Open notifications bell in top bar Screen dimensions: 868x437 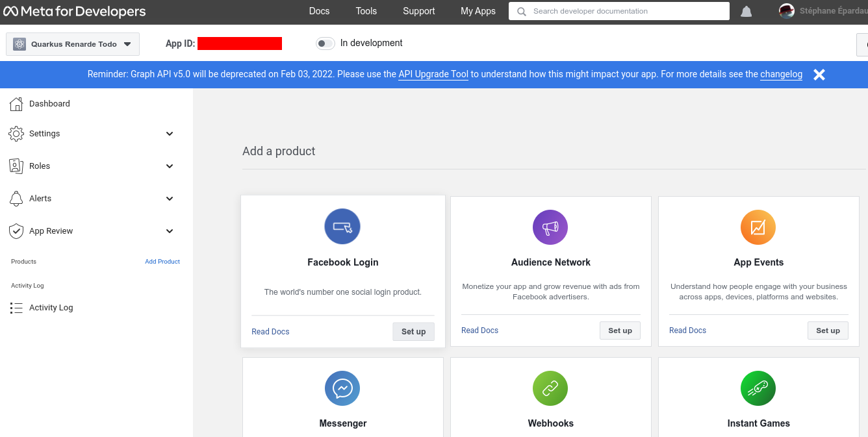click(x=747, y=12)
